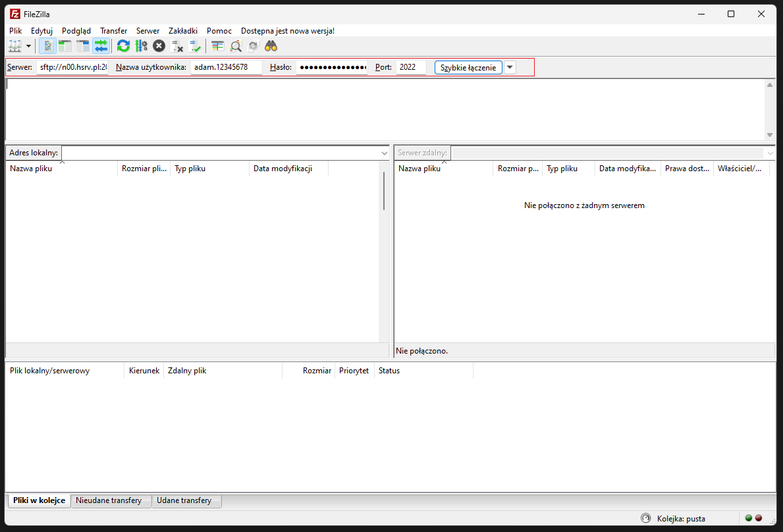
Task: Toggle the local directory tree view
Action: click(65, 45)
